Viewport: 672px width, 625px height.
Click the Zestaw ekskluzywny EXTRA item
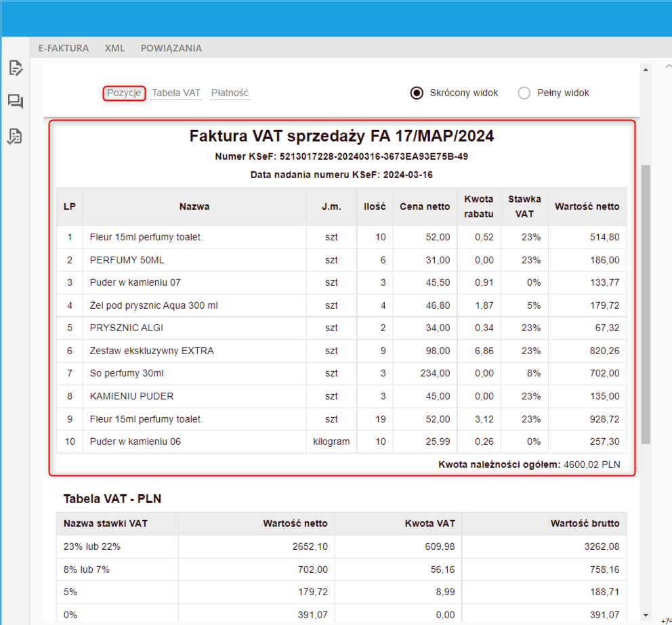tap(152, 351)
